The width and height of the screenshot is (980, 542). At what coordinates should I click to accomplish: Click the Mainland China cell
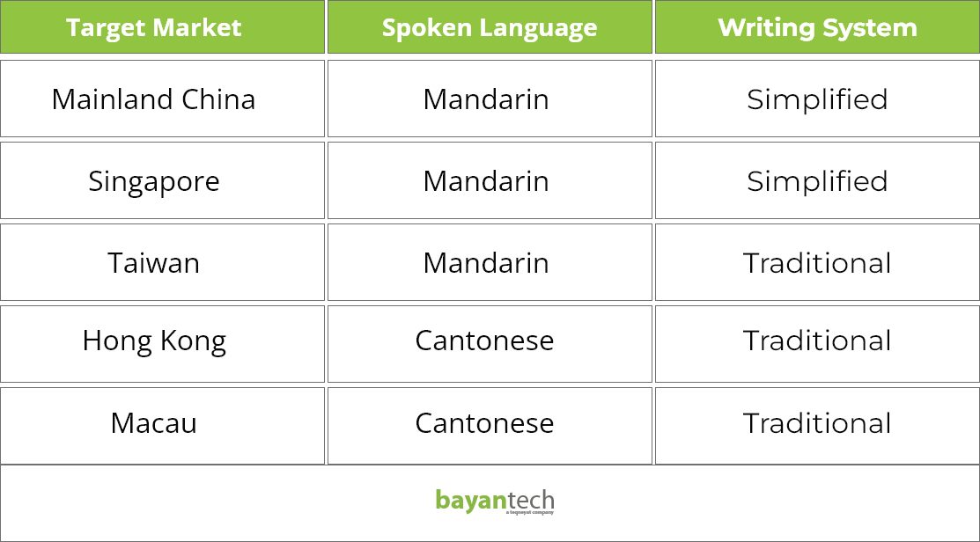(163, 99)
